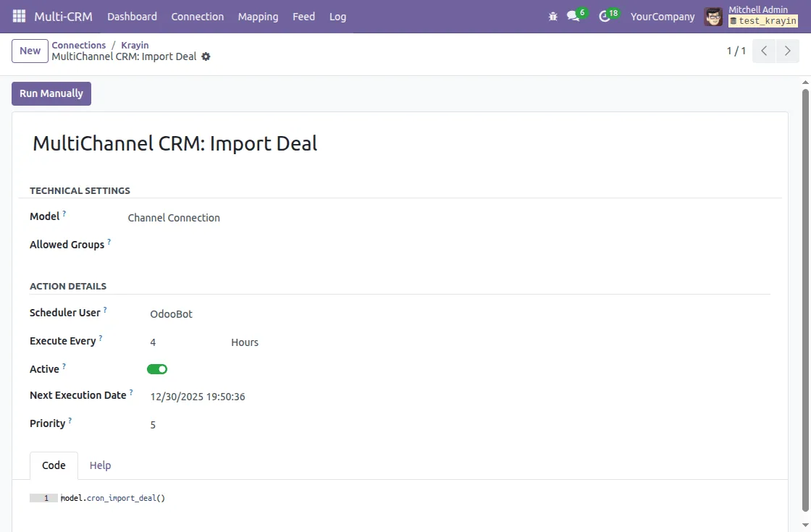Open the Hours interval unit dropdown
811x532 pixels.
coord(245,342)
